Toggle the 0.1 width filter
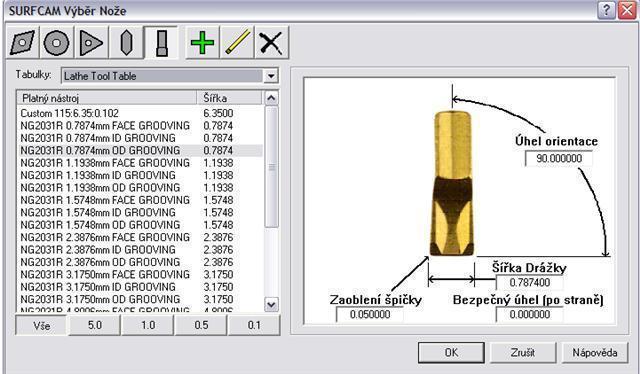 (254, 325)
